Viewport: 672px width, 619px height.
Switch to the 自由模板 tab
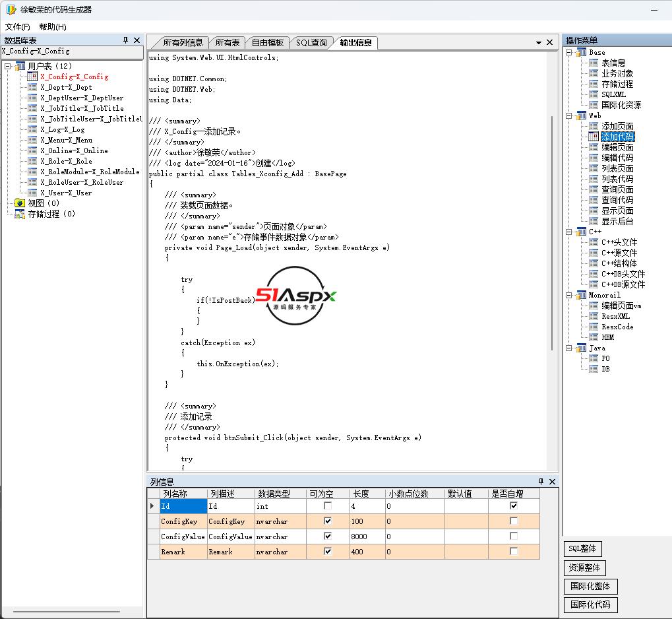268,42
